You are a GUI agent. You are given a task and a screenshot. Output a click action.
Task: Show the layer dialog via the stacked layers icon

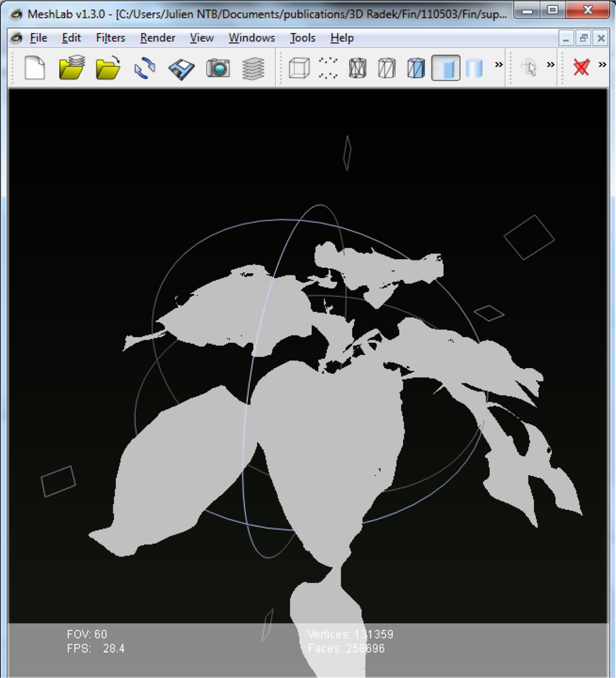point(254,68)
